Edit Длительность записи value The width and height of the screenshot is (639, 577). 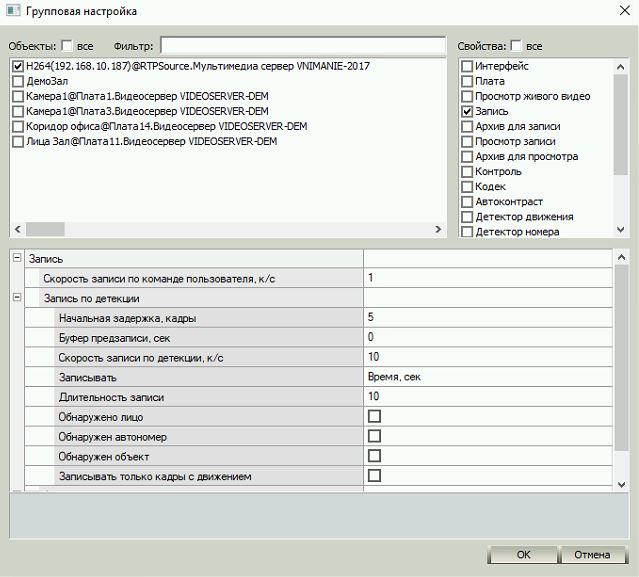tap(488, 396)
